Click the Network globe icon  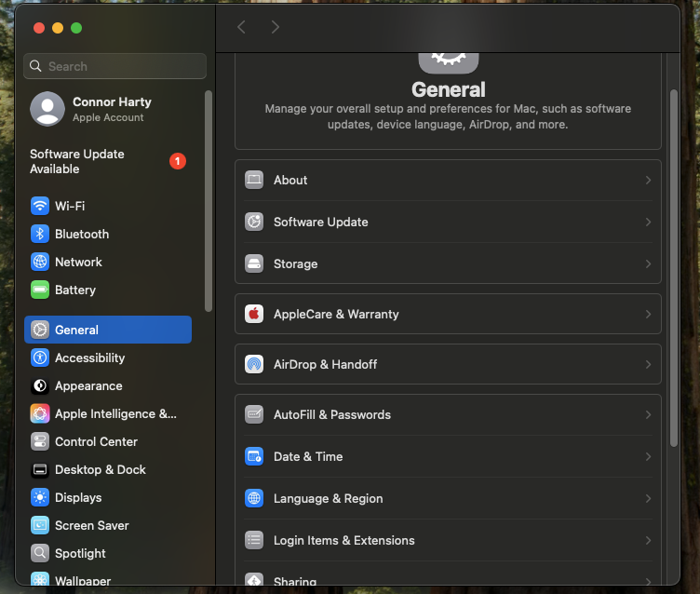click(x=40, y=262)
